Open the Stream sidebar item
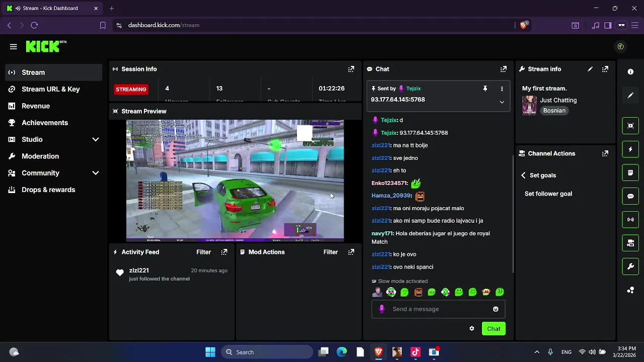Screen dimensions: 644x362 tap(54, 72)
